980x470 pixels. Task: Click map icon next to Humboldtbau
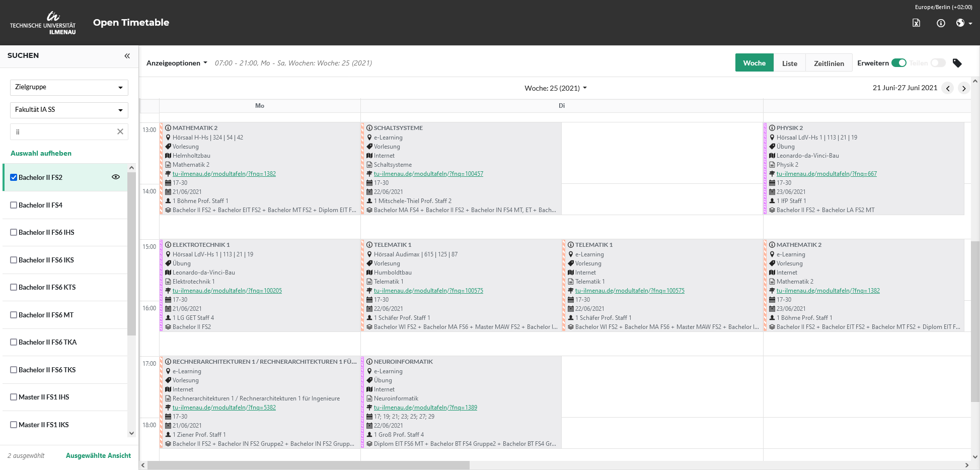pos(369,273)
